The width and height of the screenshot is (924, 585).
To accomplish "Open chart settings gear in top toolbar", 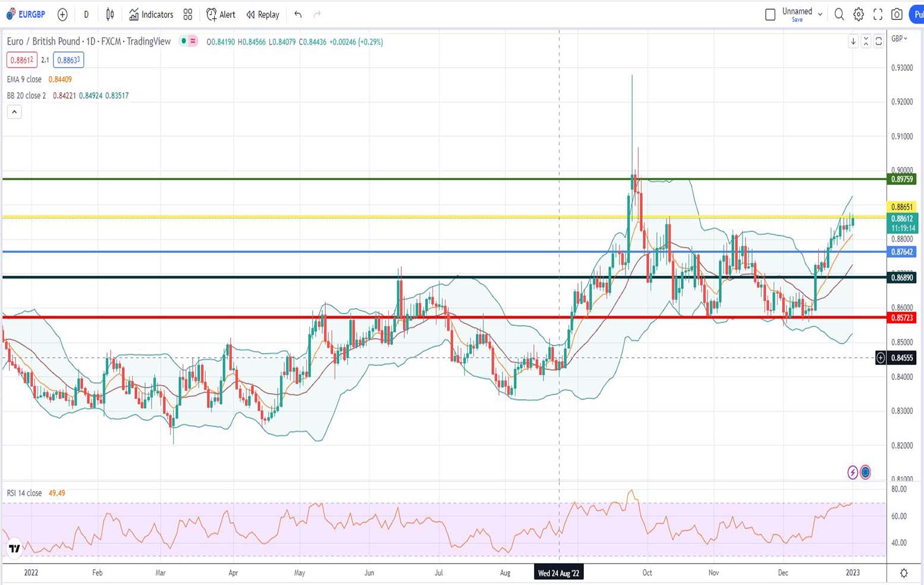I will pyautogui.click(x=859, y=14).
